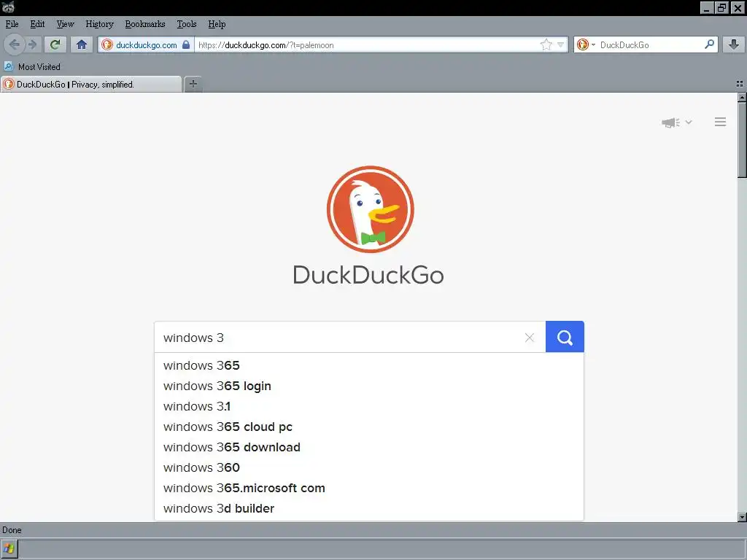Open the Help menu
Image resolution: width=747 pixels, height=560 pixels.
point(217,24)
